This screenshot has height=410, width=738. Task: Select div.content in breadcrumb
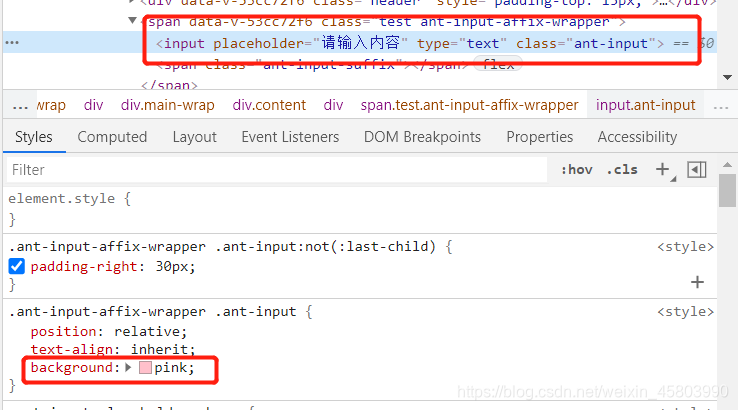269,105
